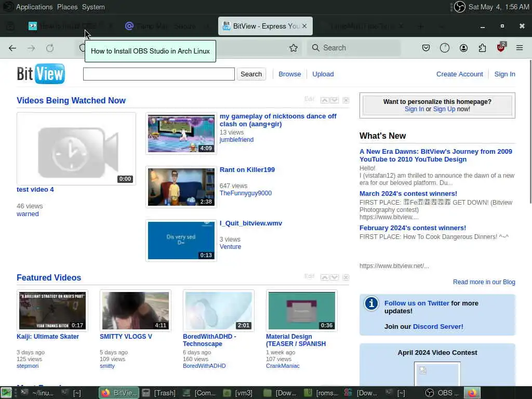Open the test video 4 thumbnail
532x399 pixels.
76,149
